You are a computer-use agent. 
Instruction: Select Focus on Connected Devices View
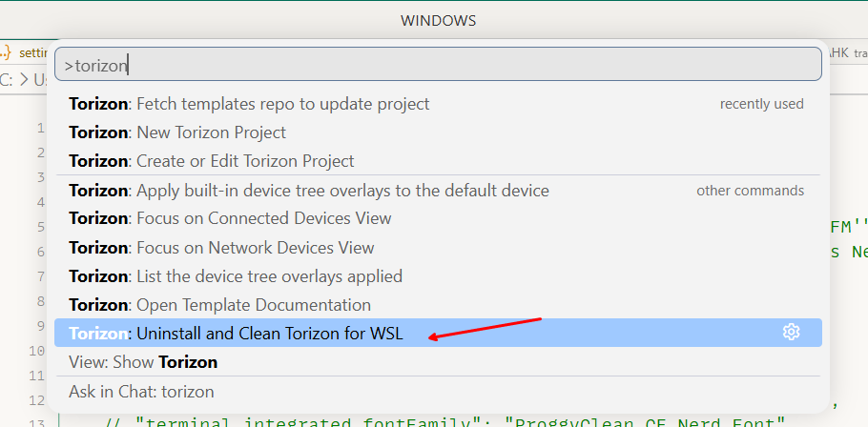click(230, 218)
